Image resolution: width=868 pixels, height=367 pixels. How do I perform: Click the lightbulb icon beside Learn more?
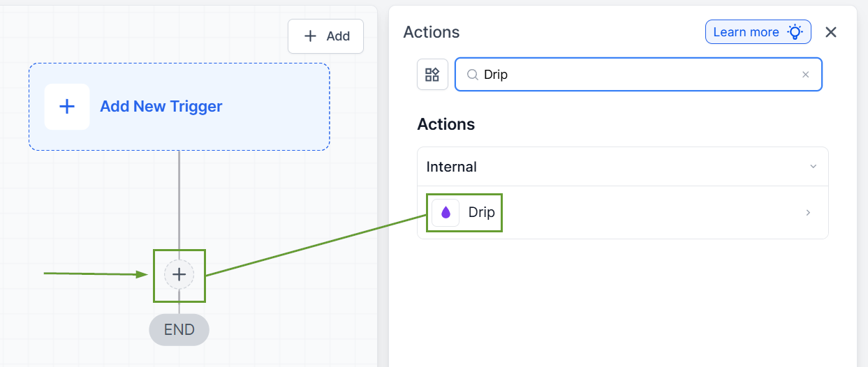pyautogui.click(x=795, y=32)
